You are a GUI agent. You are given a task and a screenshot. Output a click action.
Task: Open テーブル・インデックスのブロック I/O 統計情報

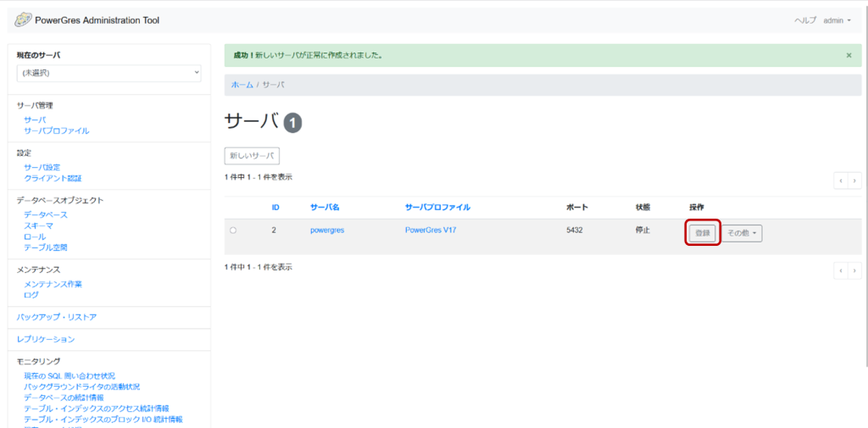click(x=103, y=420)
